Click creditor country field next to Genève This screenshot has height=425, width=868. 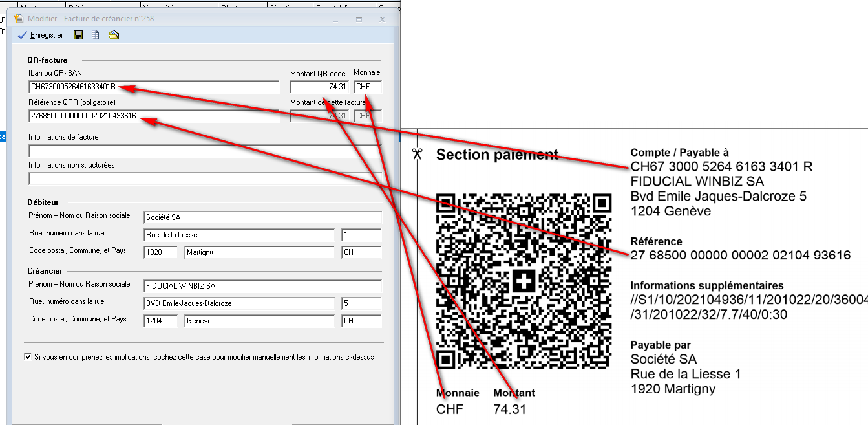click(361, 321)
